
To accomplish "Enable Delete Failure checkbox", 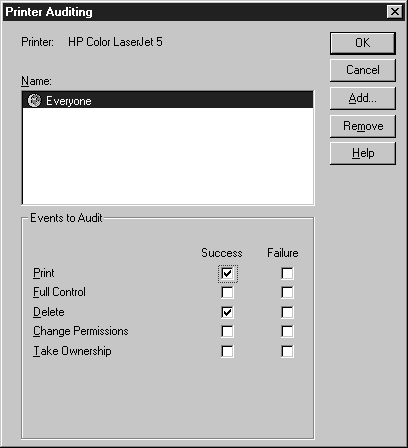I will pyautogui.click(x=287, y=312).
